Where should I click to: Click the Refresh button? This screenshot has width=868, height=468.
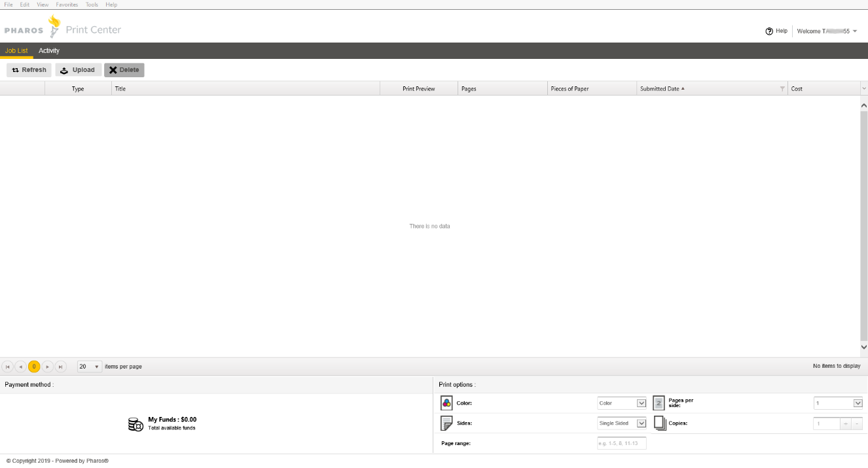pyautogui.click(x=29, y=70)
